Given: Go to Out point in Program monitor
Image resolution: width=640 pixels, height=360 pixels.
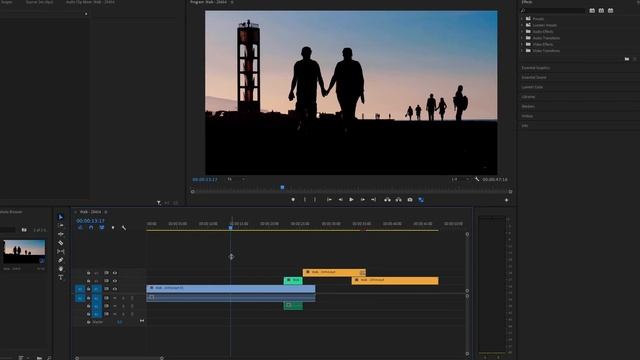Looking at the screenshot, I should point(373,200).
